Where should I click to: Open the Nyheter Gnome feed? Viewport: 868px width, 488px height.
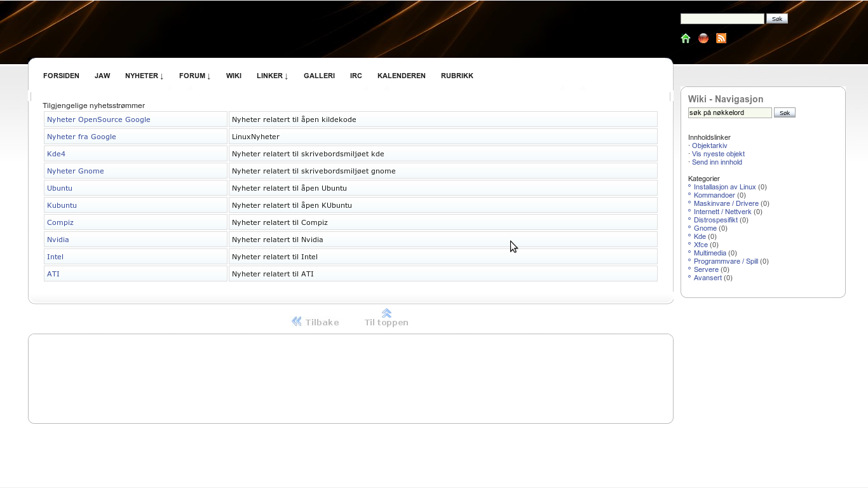(x=76, y=171)
